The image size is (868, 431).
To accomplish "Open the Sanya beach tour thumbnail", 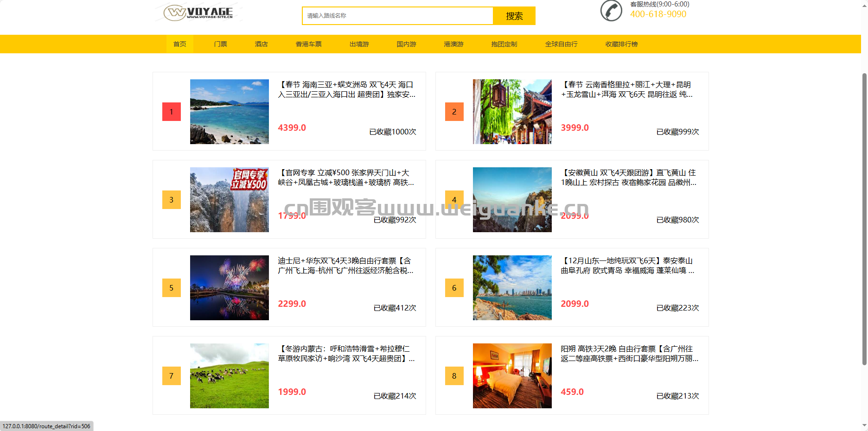I will click(x=230, y=112).
